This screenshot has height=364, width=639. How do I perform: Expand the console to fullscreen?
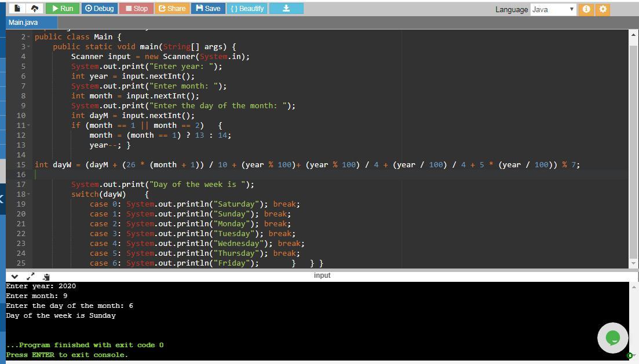pos(31,277)
